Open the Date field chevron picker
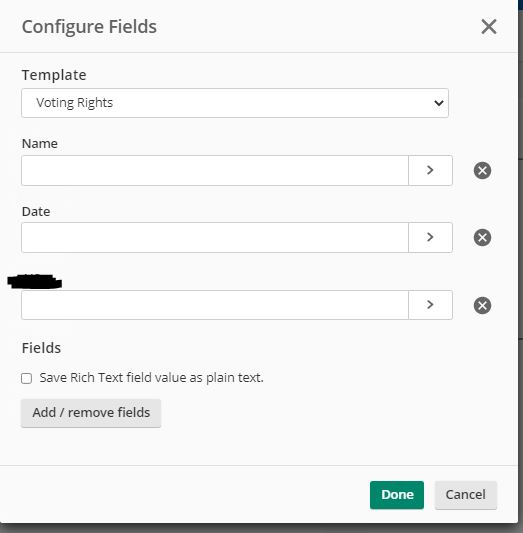 pos(430,237)
